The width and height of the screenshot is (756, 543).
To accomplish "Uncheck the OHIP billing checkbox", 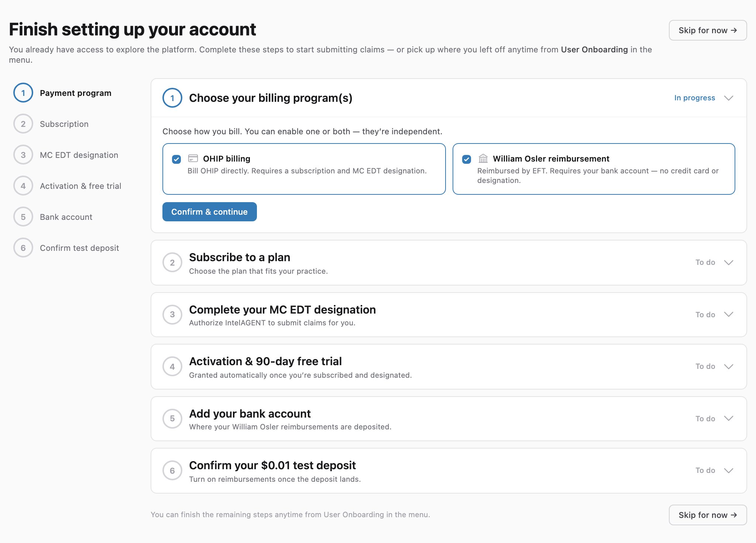I will 176,159.
